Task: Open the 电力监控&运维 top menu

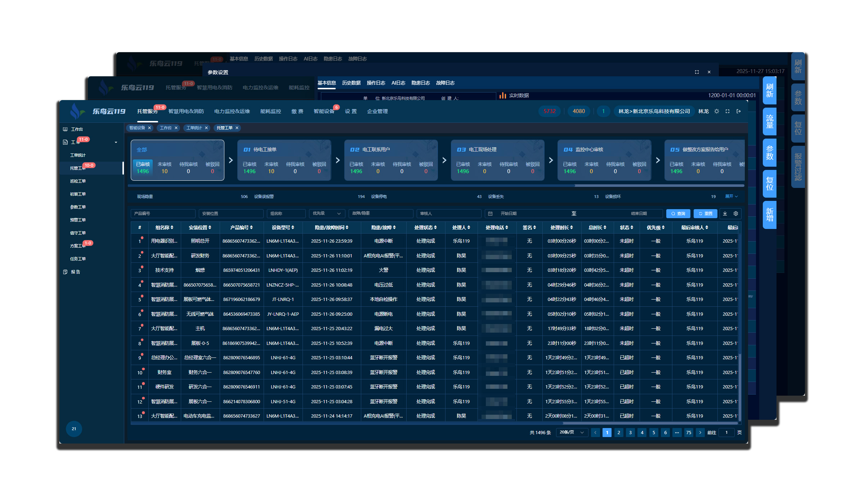Action: [232, 112]
